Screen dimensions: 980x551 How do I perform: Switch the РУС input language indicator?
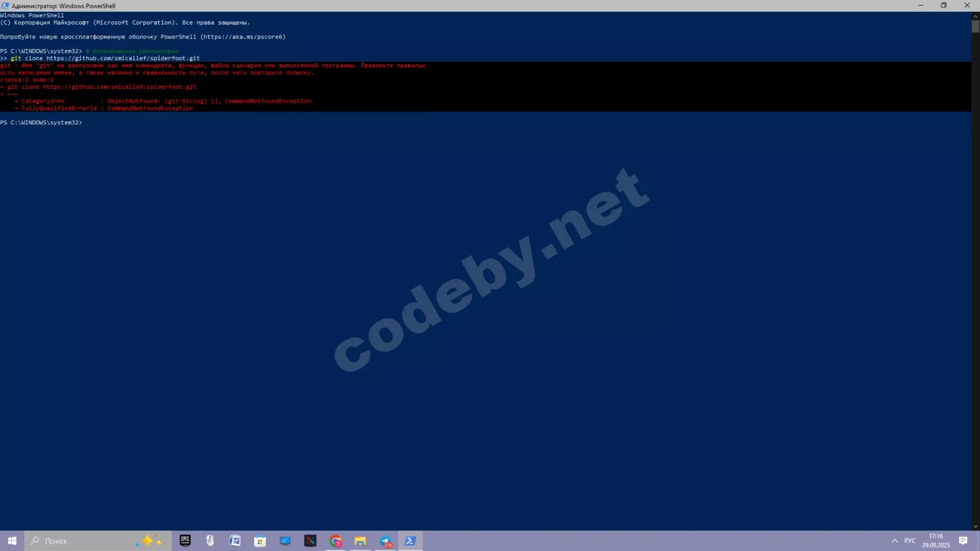(910, 541)
